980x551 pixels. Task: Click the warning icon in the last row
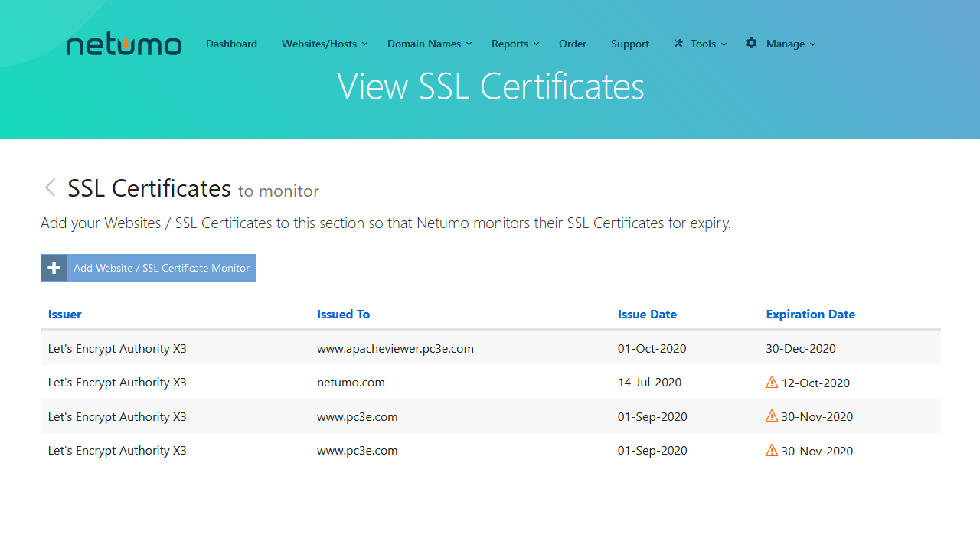tap(772, 451)
